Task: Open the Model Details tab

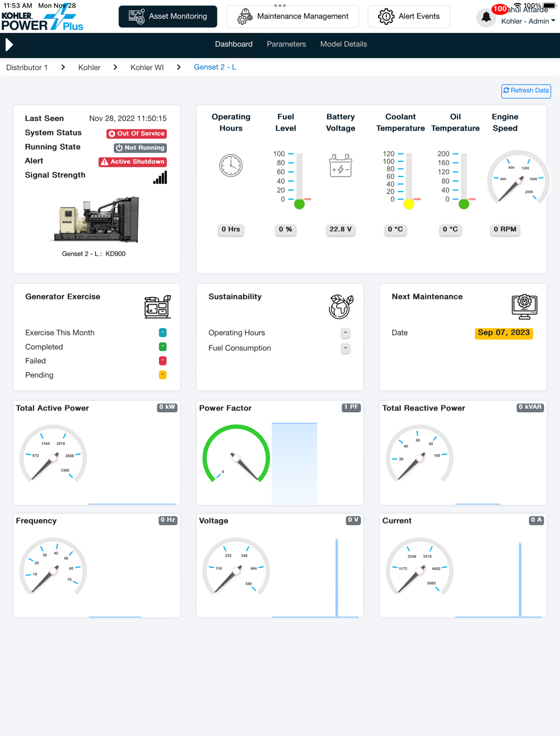Action: [343, 44]
